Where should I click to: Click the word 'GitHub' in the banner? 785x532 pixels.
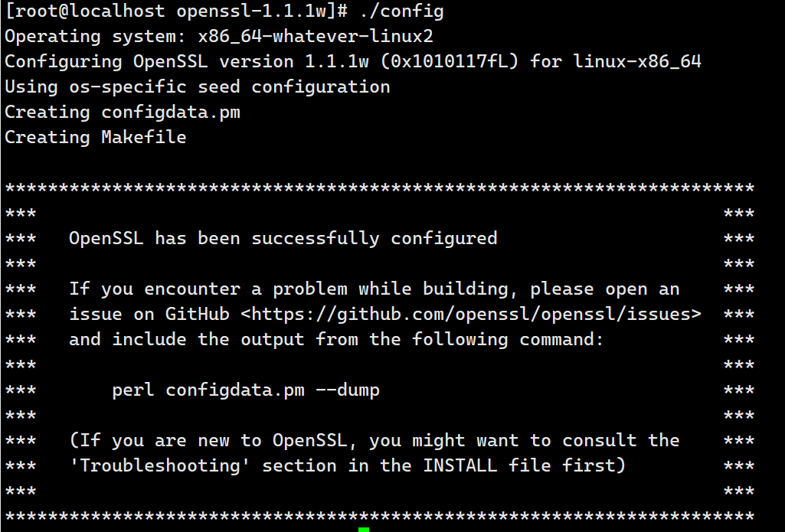[198, 315]
